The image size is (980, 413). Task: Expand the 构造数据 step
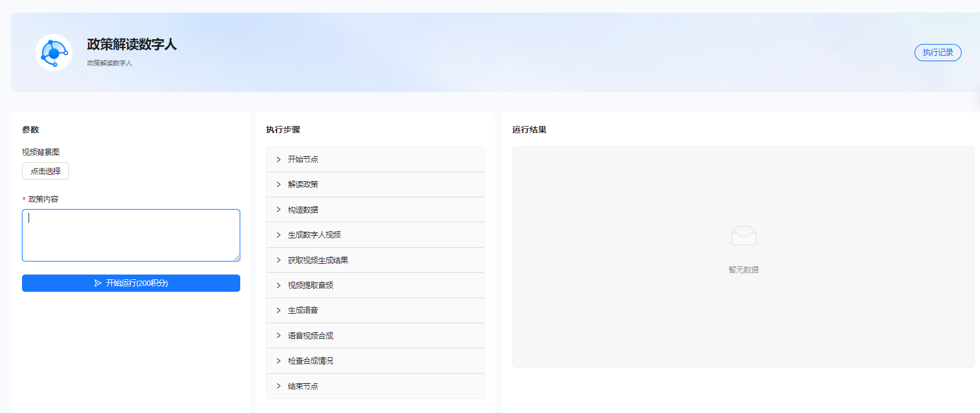click(303, 210)
